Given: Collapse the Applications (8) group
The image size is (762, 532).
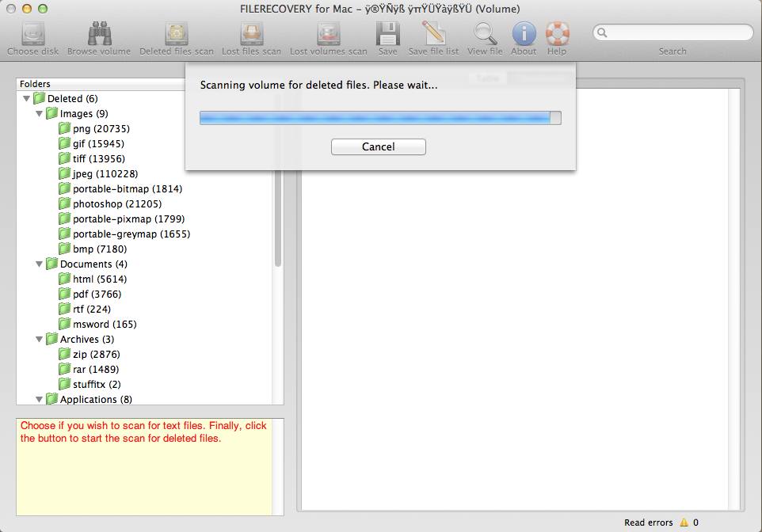Looking at the screenshot, I should point(40,399).
